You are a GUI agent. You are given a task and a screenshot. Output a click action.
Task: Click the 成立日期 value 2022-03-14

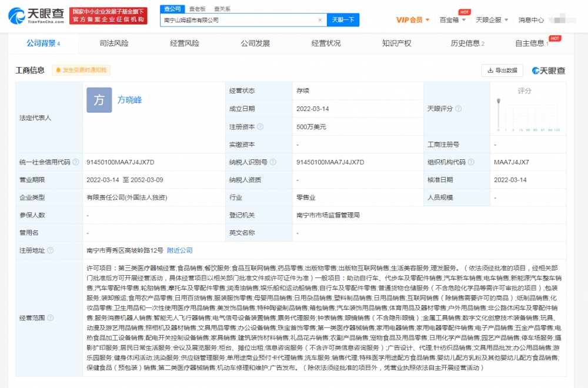coord(312,109)
